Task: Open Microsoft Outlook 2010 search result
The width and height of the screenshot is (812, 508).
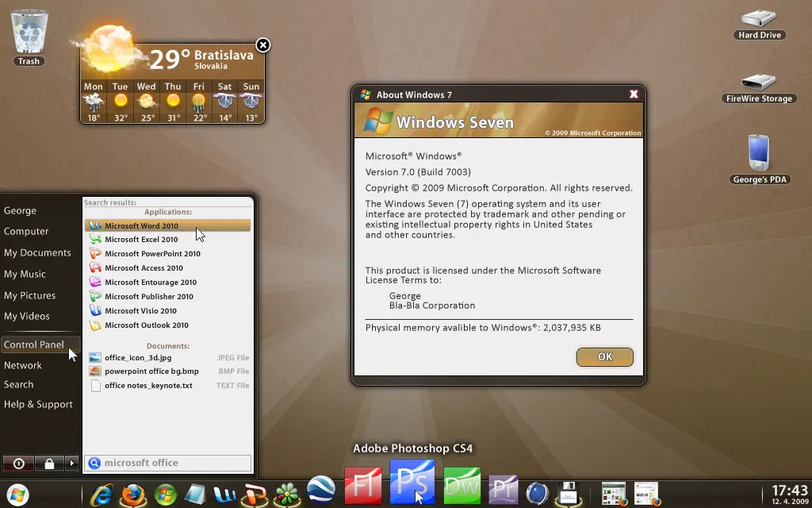Action: (168, 325)
